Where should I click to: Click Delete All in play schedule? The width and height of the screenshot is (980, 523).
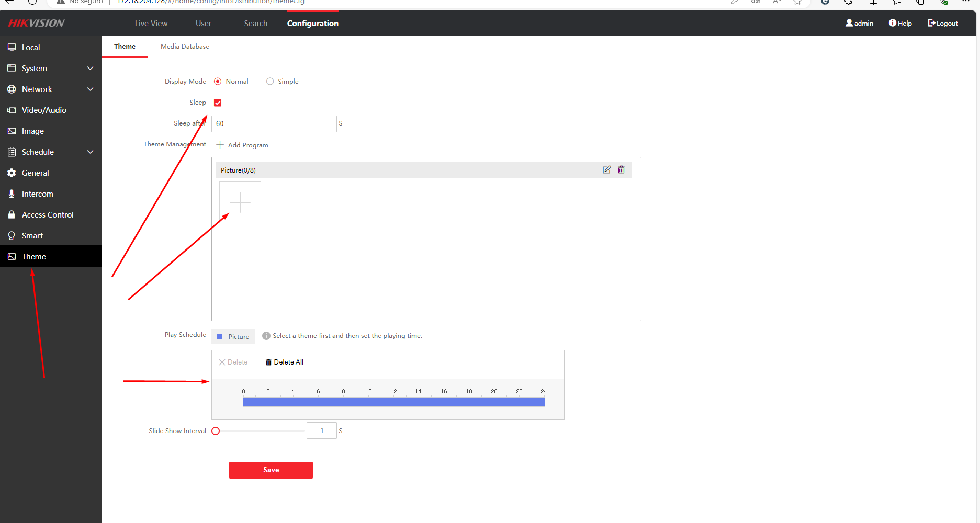(284, 362)
